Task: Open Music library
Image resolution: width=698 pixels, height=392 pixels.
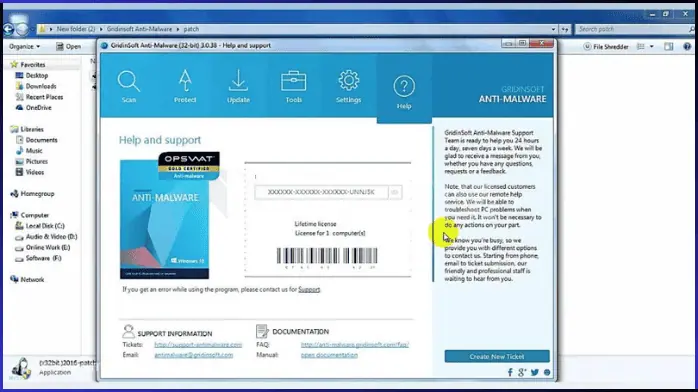Action: pyautogui.click(x=34, y=150)
